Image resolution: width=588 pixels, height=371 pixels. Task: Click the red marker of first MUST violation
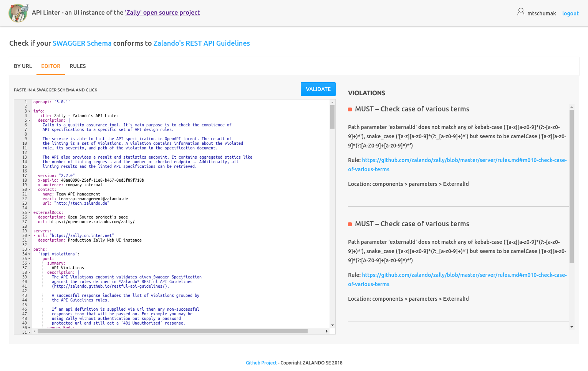coord(350,109)
